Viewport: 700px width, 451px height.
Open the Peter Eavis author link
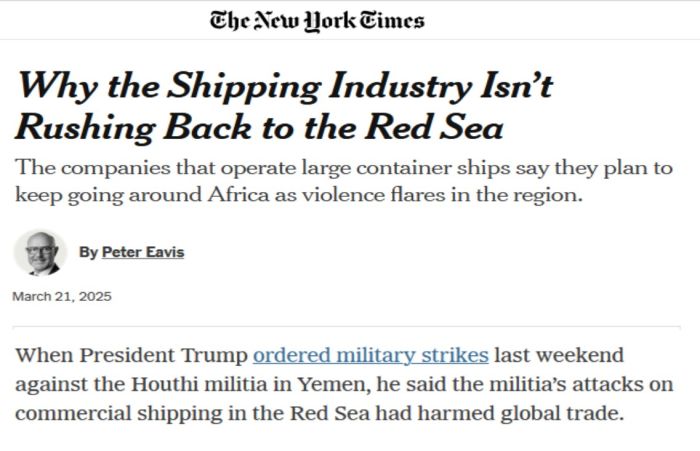coord(143,252)
